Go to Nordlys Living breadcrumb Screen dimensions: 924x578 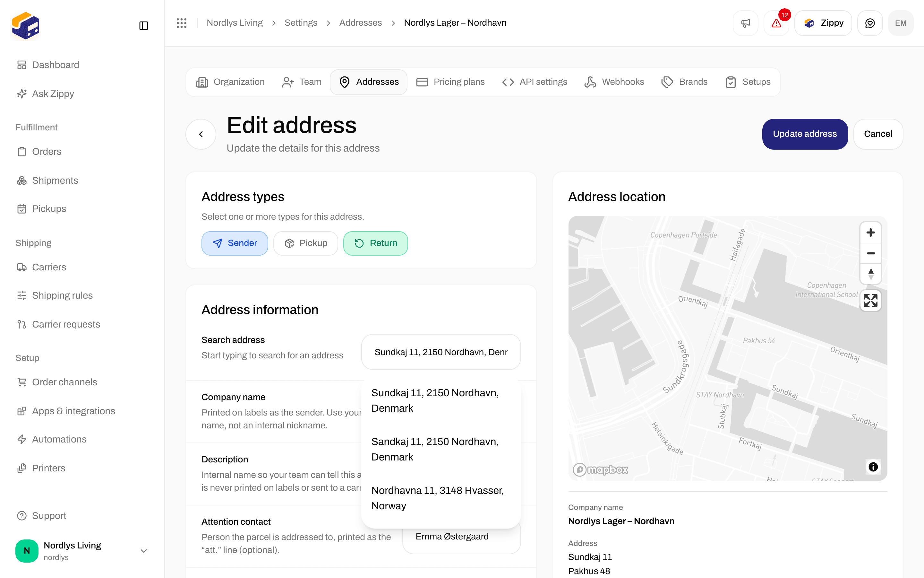click(235, 23)
